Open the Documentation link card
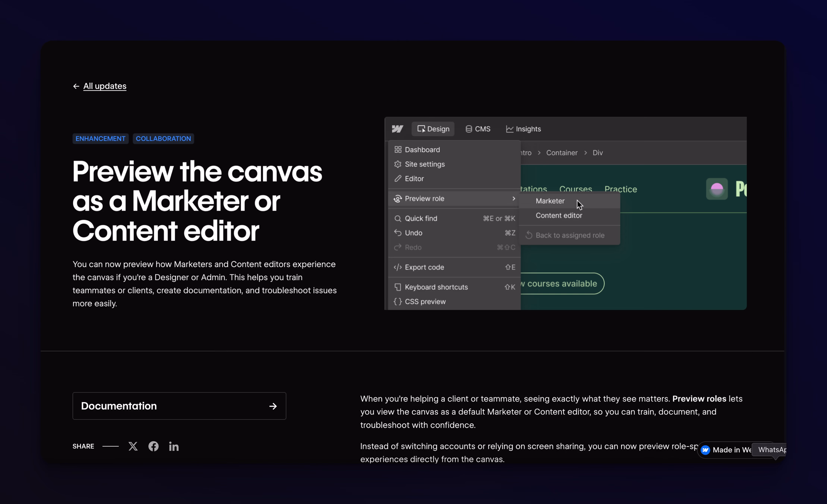This screenshot has height=504, width=827. tap(179, 406)
